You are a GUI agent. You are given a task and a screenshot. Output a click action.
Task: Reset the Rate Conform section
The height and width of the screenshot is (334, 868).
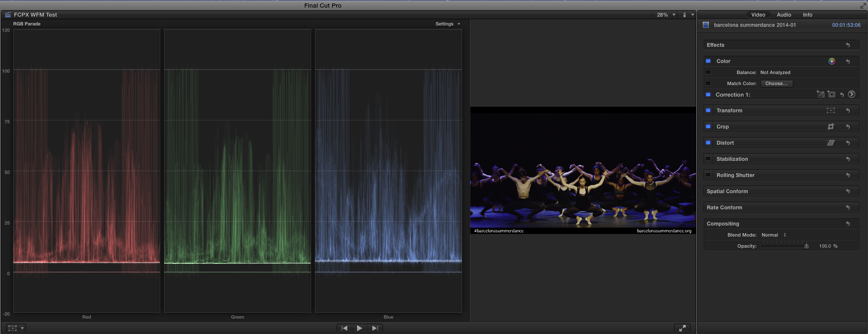(x=848, y=208)
